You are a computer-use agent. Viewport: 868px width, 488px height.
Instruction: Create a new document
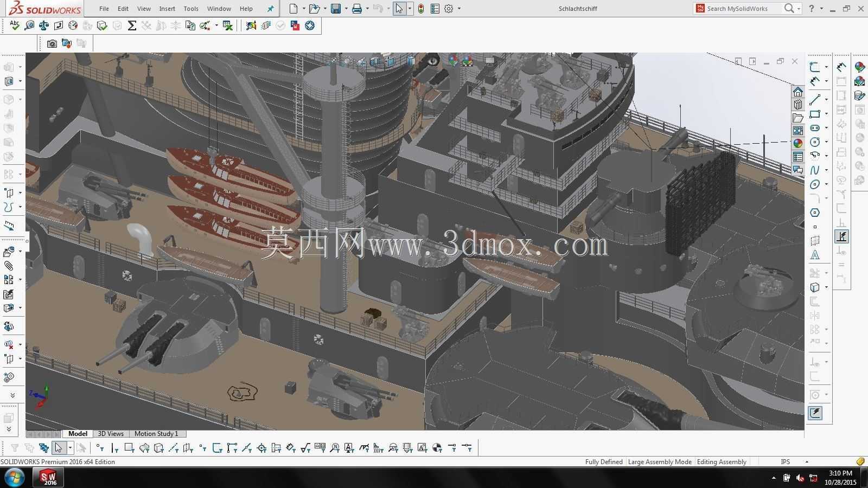coord(293,9)
